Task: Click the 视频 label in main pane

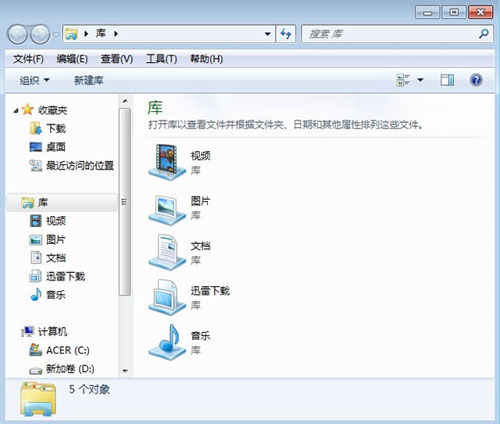Action: pyautogui.click(x=200, y=156)
